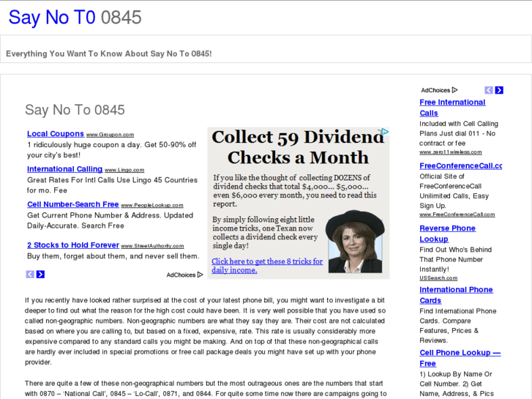Viewport: 532px width, 399px height.
Task: Open the Free International Calls sidebar link
Action: (x=452, y=108)
